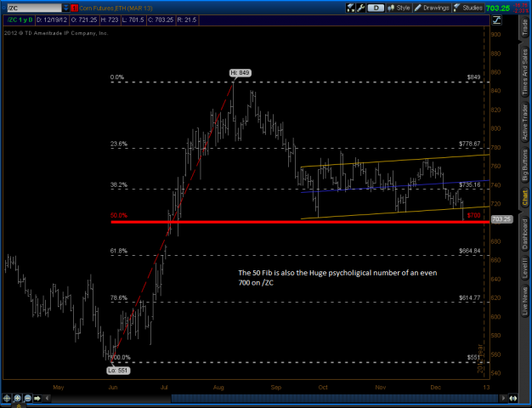
Task: Click the D: 12/19/12 date field
Action: (52, 20)
